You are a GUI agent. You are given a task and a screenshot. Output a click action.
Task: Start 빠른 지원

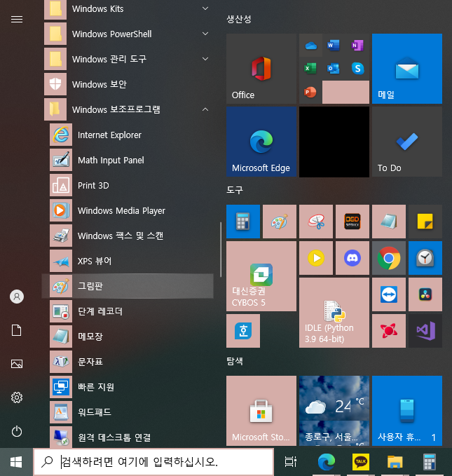(128, 387)
